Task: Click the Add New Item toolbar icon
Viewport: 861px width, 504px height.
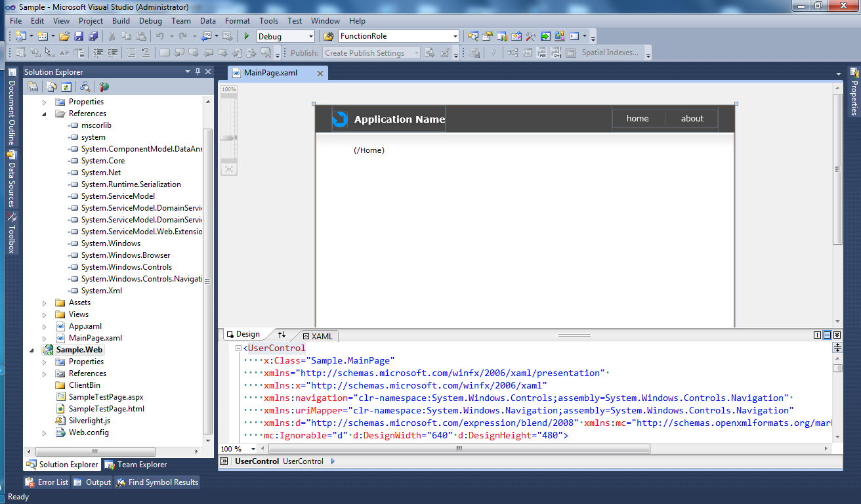Action: tap(43, 36)
